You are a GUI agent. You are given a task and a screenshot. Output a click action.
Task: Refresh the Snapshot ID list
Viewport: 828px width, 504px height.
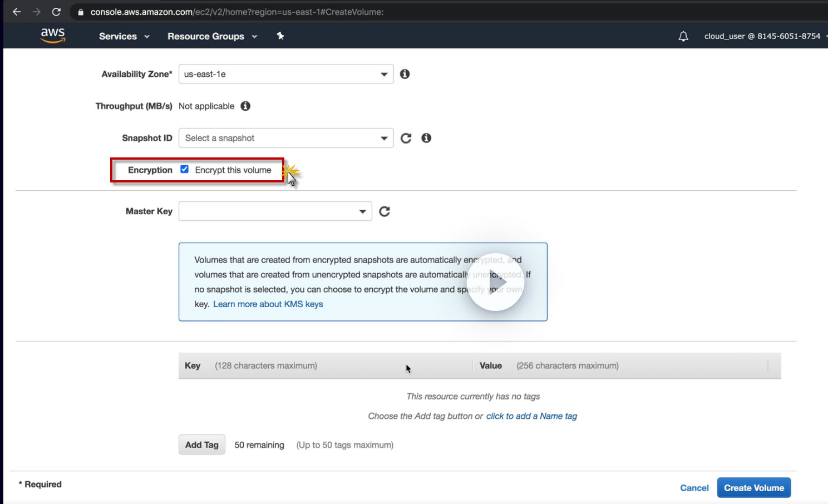pyautogui.click(x=406, y=138)
